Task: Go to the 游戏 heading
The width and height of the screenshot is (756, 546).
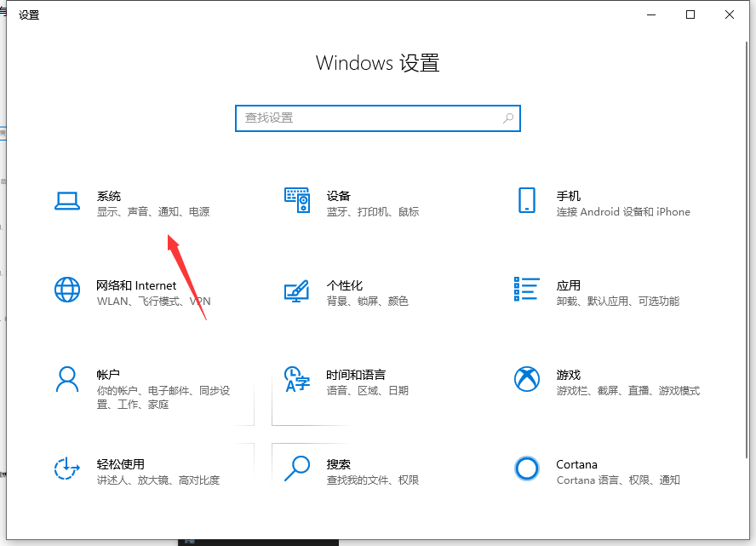Action: coord(569,375)
